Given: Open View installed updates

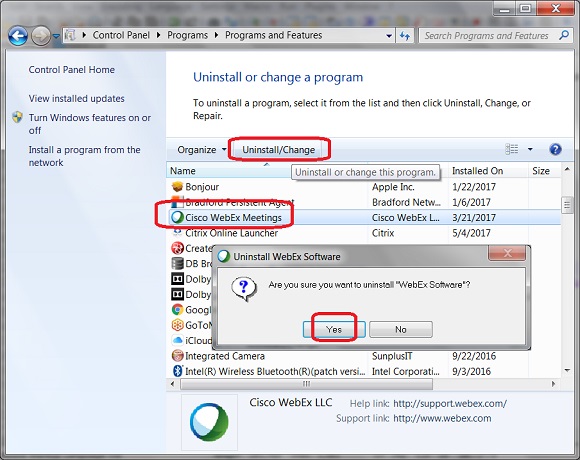Looking at the screenshot, I should pyautogui.click(x=77, y=98).
